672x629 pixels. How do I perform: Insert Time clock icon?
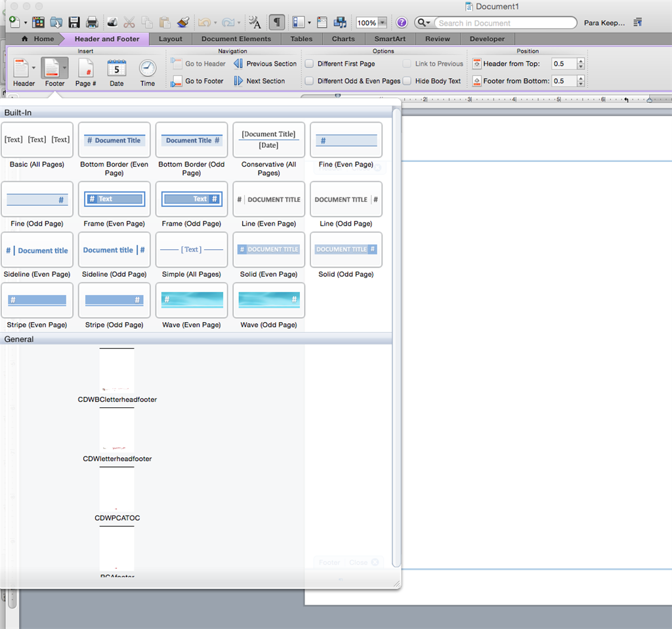pos(148,71)
